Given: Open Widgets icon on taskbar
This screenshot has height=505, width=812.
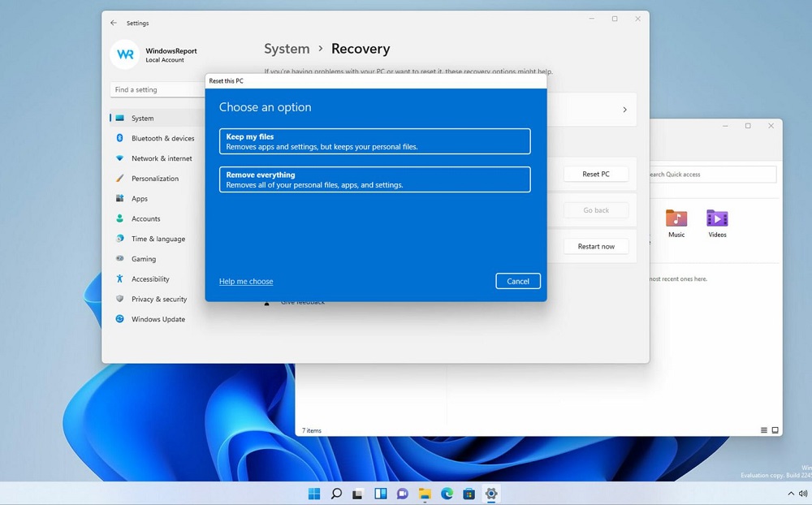Looking at the screenshot, I should point(381,494).
